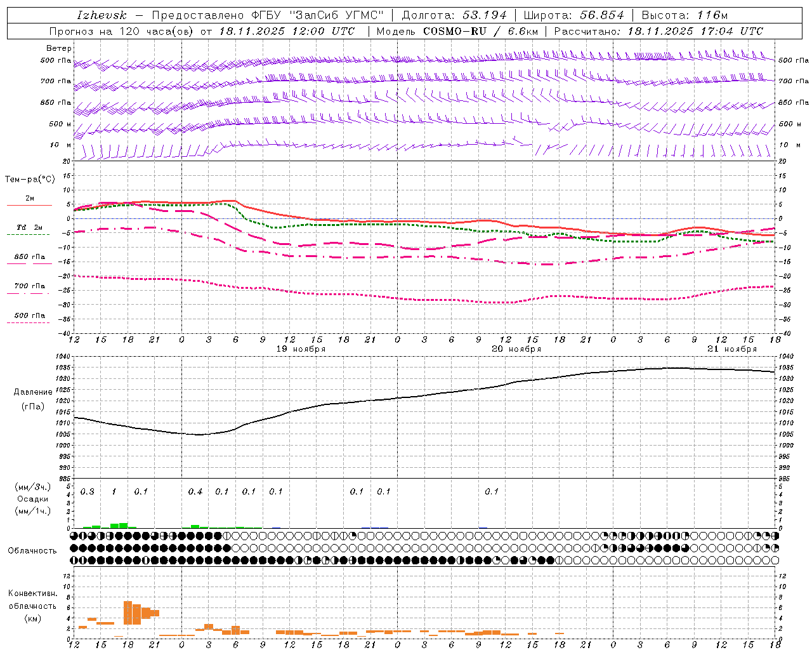Click the Конвективн. convective cloud label
Viewport: 812px width, 650px height.
tap(32, 594)
